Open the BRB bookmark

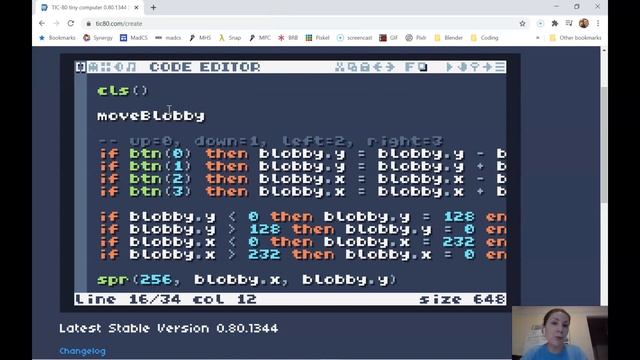click(x=288, y=38)
